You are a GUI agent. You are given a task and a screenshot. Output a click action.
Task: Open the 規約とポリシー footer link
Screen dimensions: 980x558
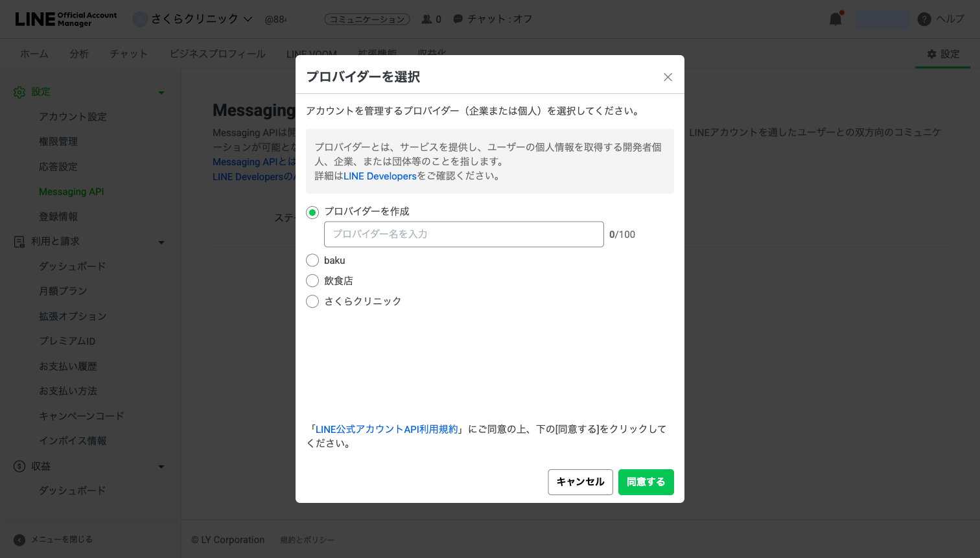(x=307, y=540)
